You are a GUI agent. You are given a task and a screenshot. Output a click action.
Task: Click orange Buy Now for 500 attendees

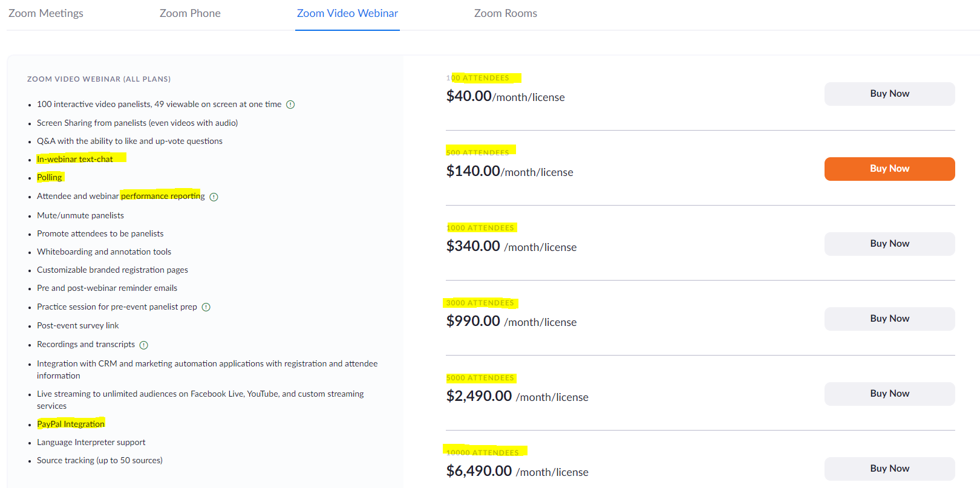889,169
